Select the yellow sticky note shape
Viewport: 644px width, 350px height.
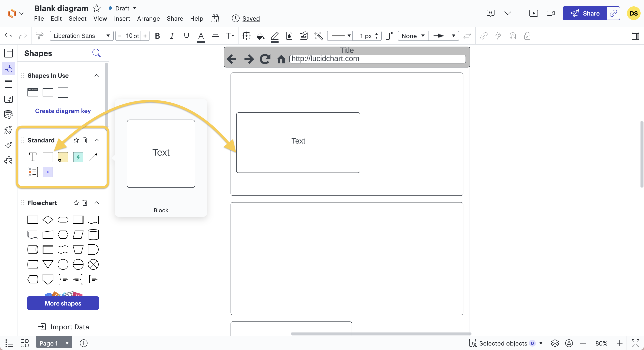(63, 157)
